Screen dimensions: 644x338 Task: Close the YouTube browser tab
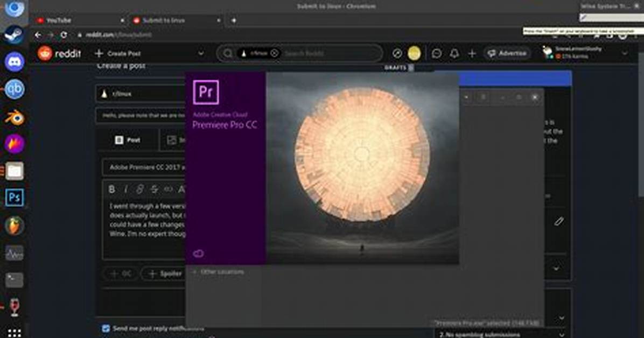[122, 20]
